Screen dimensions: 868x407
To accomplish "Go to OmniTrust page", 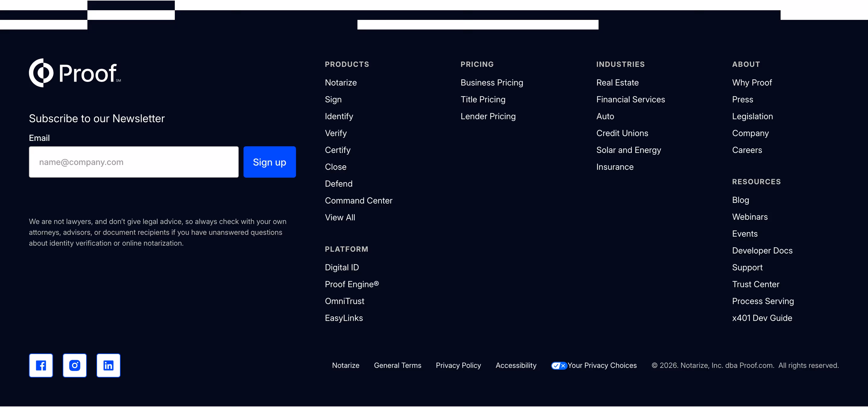I will coord(344,301).
